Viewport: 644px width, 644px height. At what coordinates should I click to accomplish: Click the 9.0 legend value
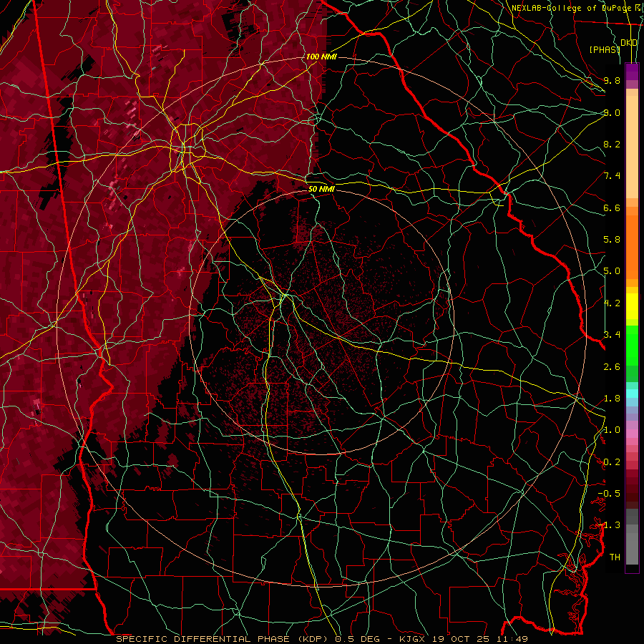point(612,112)
